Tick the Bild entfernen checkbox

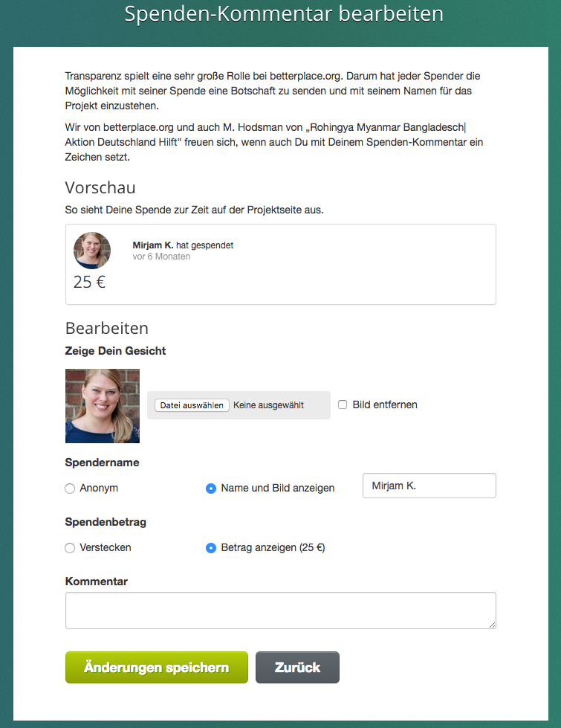(343, 405)
